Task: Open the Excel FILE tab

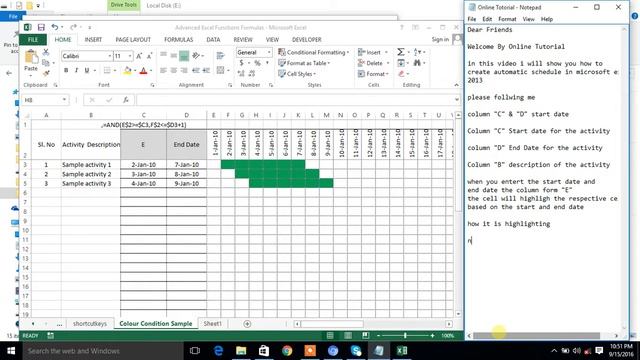Action: [33, 40]
